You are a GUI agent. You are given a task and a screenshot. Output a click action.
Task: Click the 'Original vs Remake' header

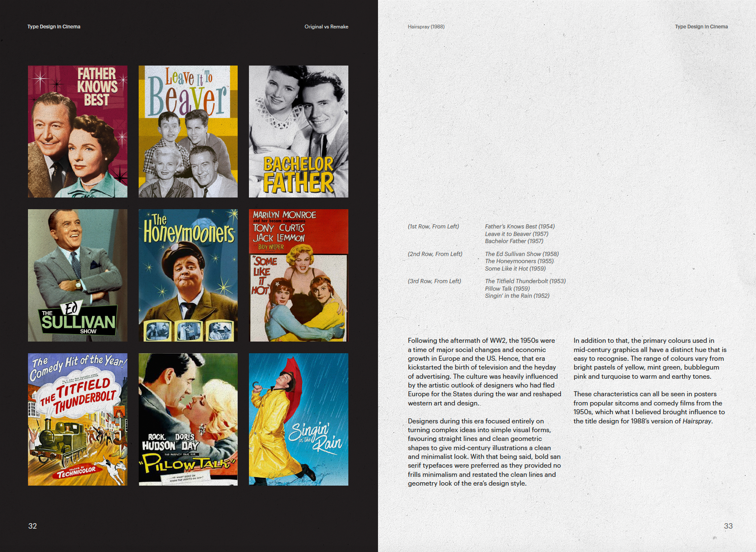(326, 27)
